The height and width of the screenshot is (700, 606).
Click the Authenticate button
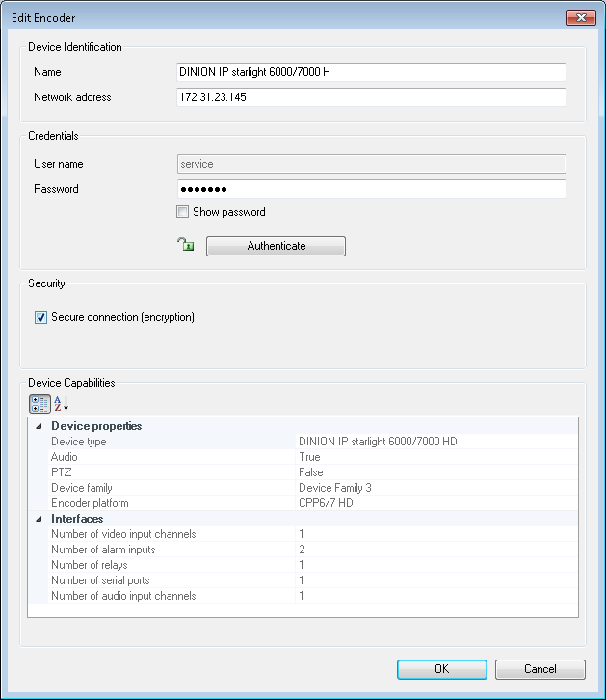(276, 246)
